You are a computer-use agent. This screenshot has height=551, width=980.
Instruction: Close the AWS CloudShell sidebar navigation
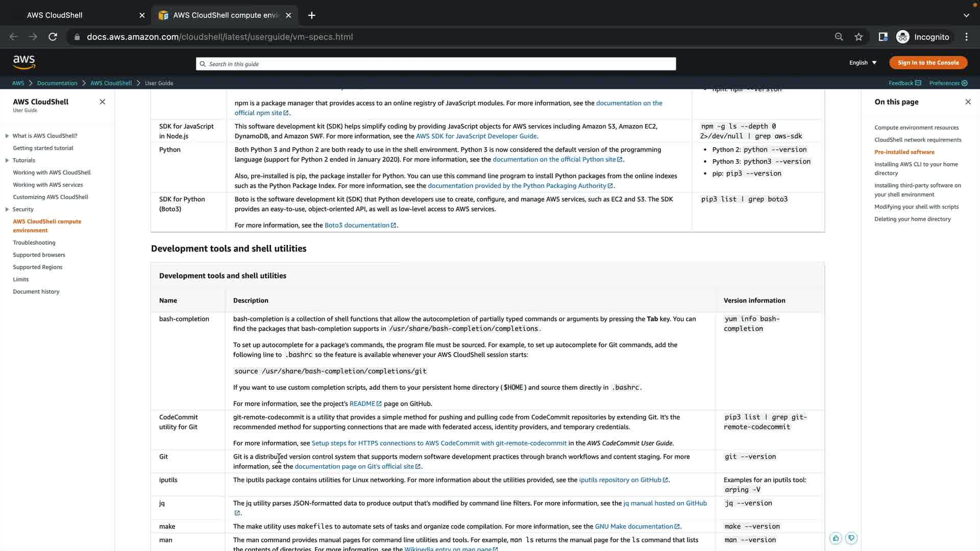point(103,102)
